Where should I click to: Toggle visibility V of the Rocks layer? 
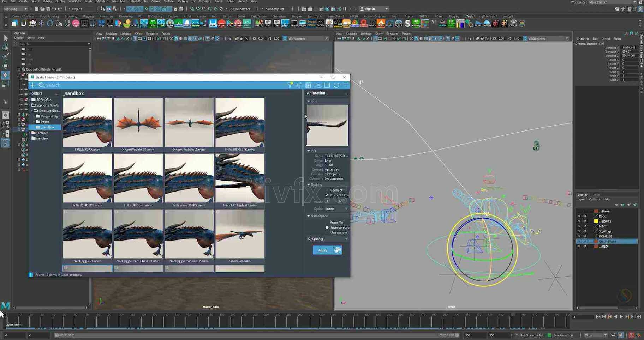click(579, 216)
